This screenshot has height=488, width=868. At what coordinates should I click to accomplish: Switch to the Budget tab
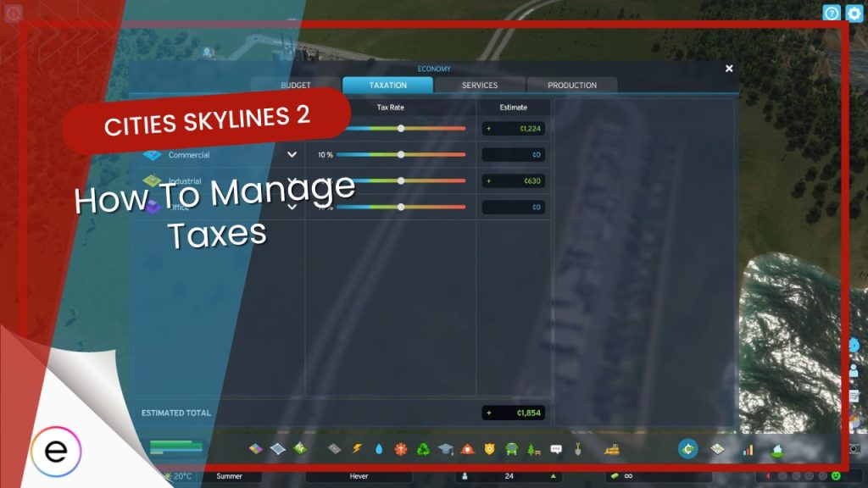[296, 86]
